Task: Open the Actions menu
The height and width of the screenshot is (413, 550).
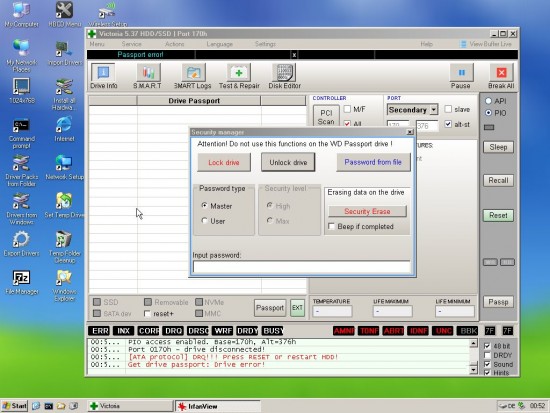Action: point(175,44)
